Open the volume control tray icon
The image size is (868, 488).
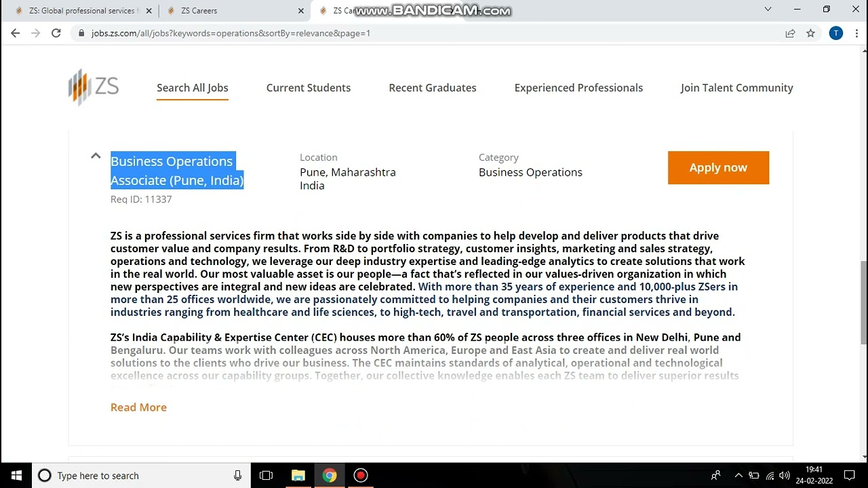(x=785, y=476)
